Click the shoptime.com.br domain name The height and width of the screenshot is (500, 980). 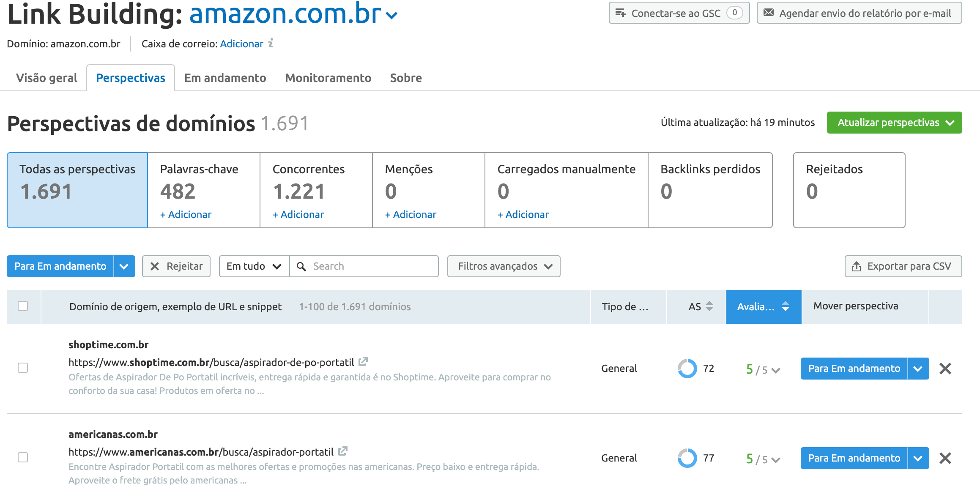tap(109, 345)
